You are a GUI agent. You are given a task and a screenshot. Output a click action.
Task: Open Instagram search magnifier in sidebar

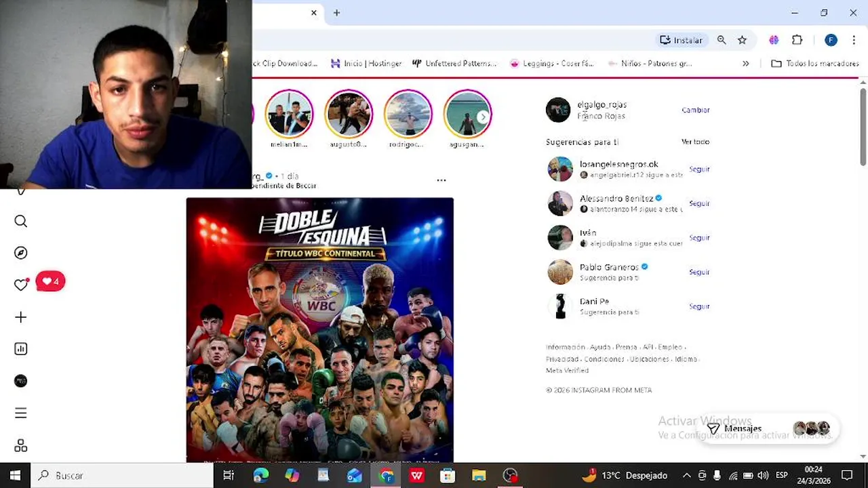pos(21,221)
